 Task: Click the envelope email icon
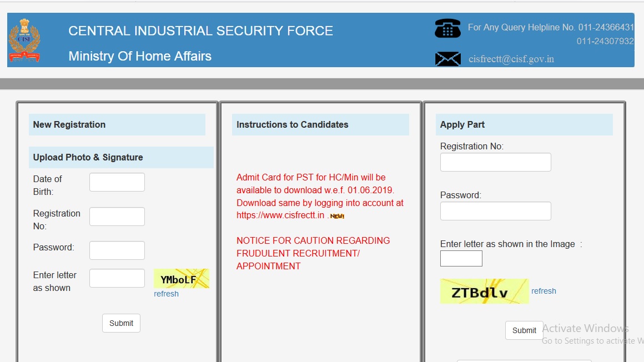(447, 59)
